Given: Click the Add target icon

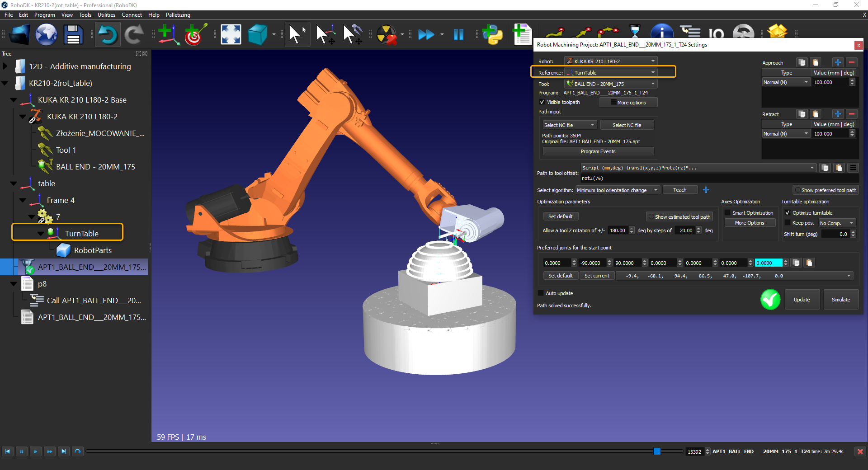Looking at the screenshot, I should tap(195, 35).
